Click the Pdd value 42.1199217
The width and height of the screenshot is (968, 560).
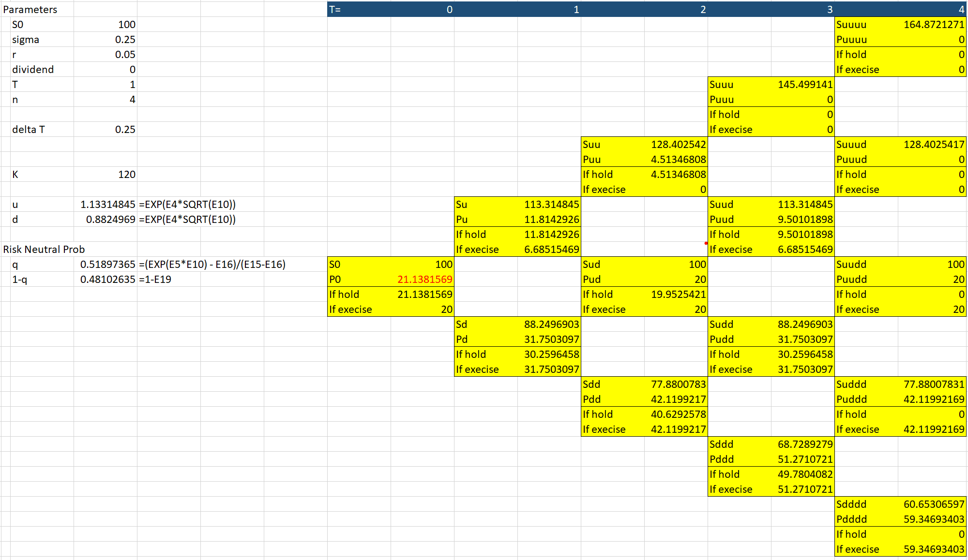(x=676, y=399)
